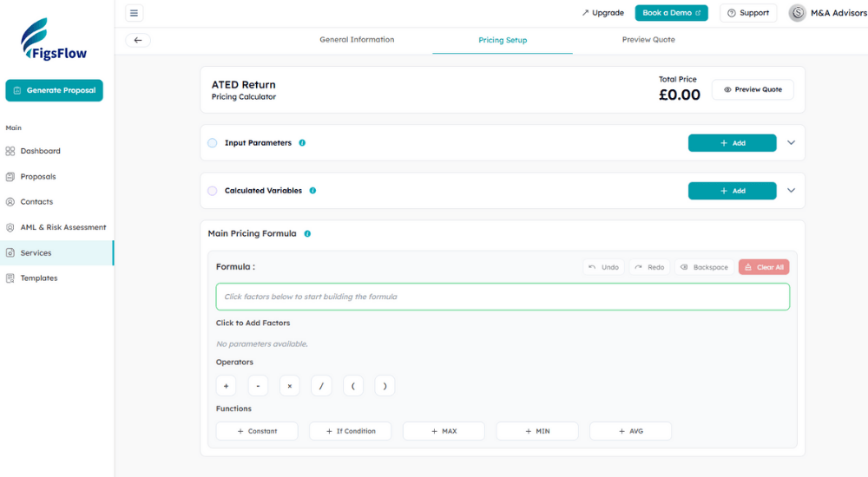The height and width of the screenshot is (477, 868).
Task: Open Support
Action: pos(748,13)
